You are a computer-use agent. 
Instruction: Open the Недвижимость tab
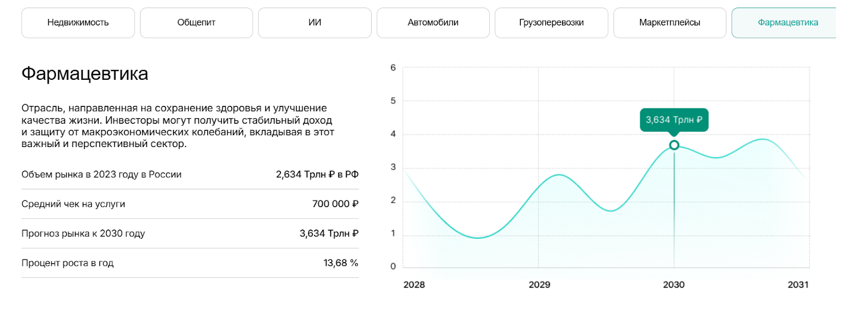78,23
